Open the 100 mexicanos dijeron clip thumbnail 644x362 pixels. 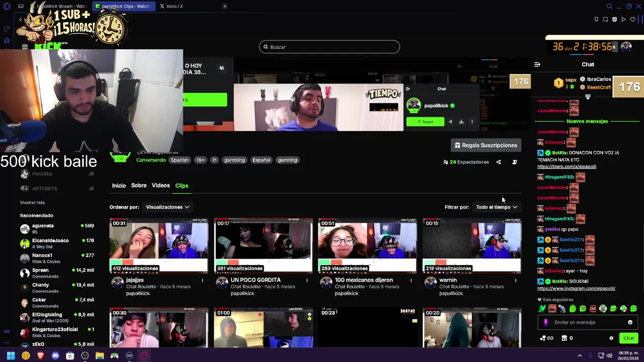368,245
